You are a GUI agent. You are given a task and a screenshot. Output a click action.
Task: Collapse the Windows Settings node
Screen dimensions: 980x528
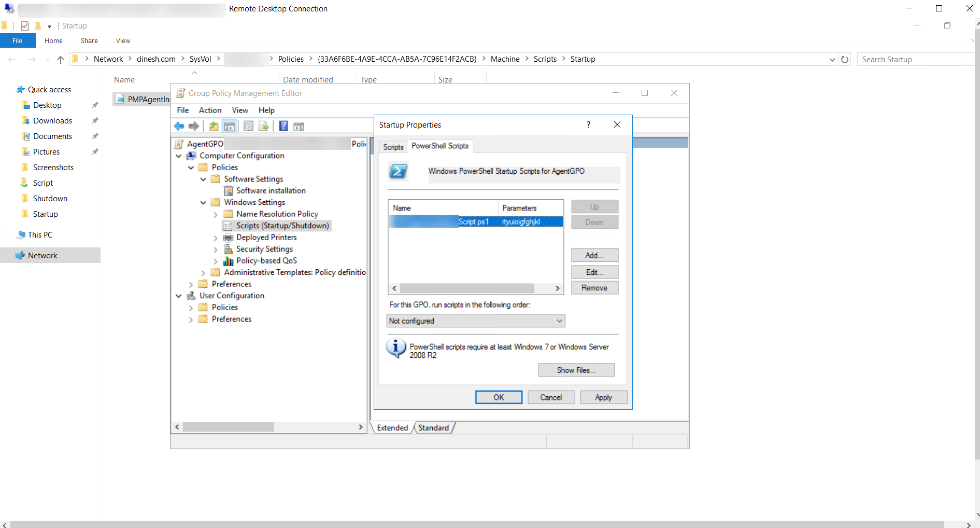click(x=203, y=203)
